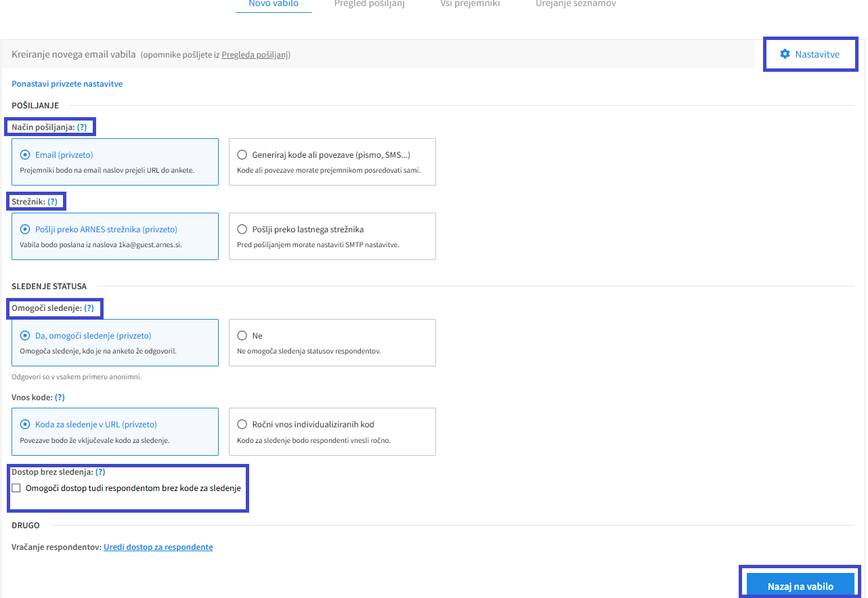Select Generiraj kode ali povezave option
This screenshot has height=598, width=868.
332,162
